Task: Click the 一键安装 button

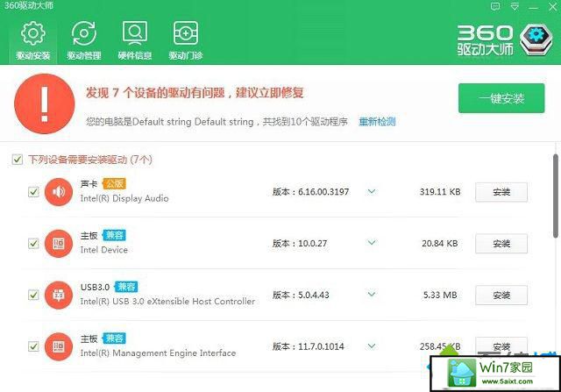Action: [x=501, y=98]
